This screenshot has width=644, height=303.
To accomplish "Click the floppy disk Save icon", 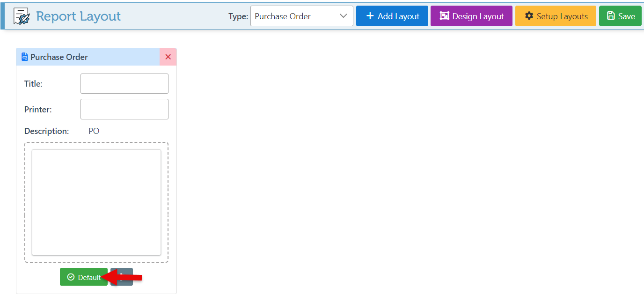I will pos(610,16).
